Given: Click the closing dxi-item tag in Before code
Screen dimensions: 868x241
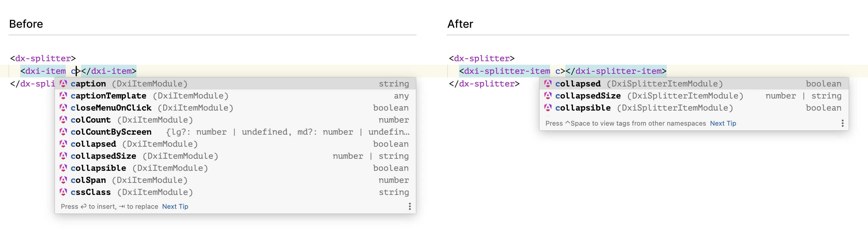Looking at the screenshot, I should (109, 71).
